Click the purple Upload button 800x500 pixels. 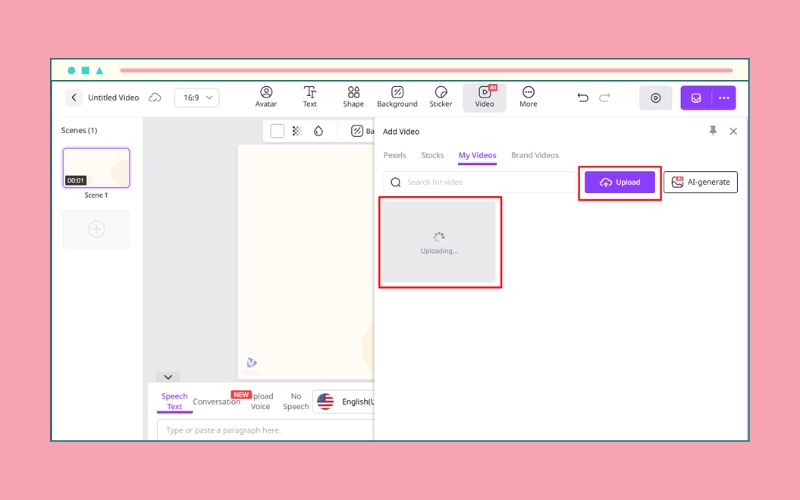point(620,182)
